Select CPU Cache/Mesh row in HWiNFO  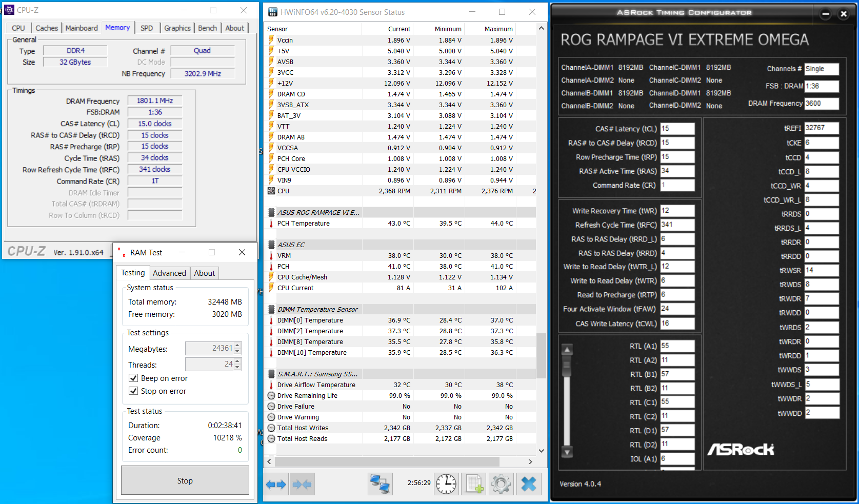400,277
